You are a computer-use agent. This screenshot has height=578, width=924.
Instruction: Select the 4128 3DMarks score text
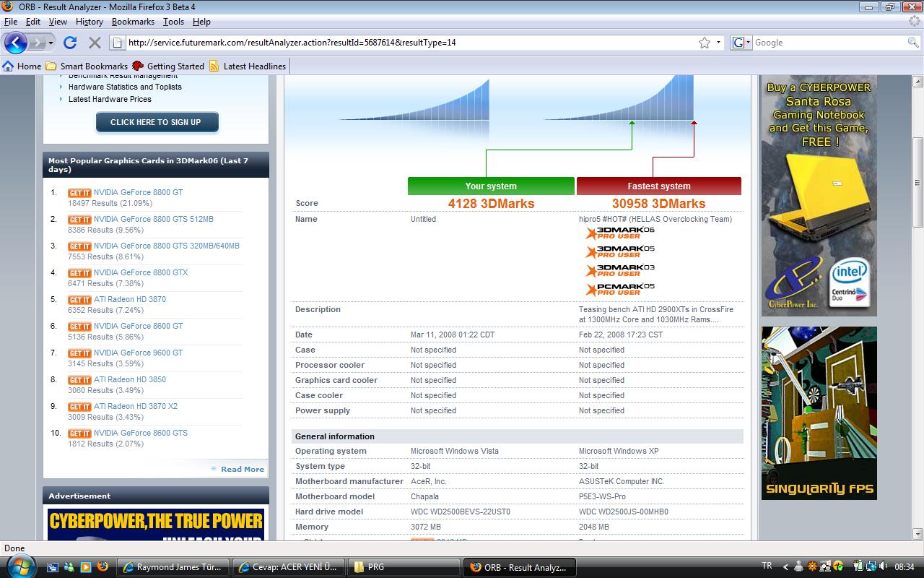[x=491, y=204]
